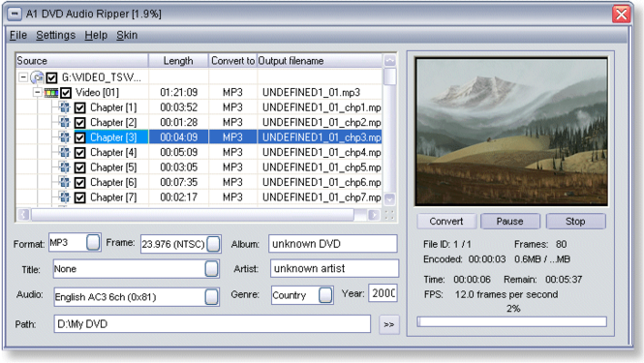Click the Output filename column header
Image resolution: width=644 pixels, height=363 pixels.
(320, 61)
